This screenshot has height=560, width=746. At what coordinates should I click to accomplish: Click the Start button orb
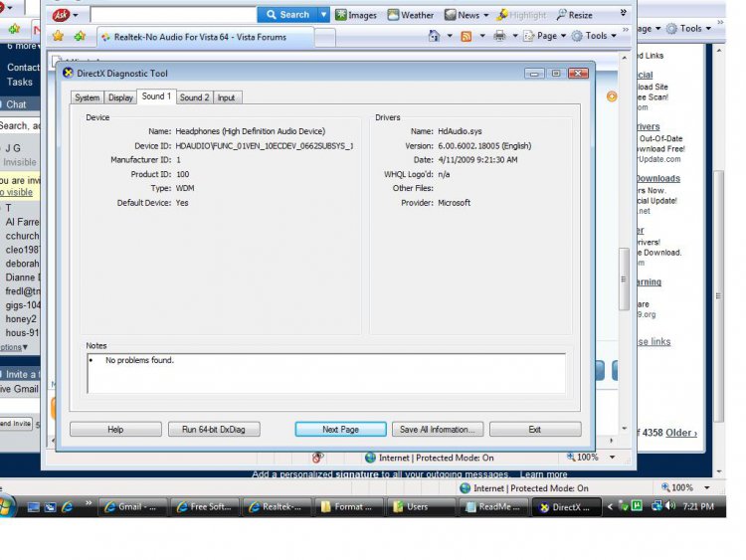pos(6,505)
